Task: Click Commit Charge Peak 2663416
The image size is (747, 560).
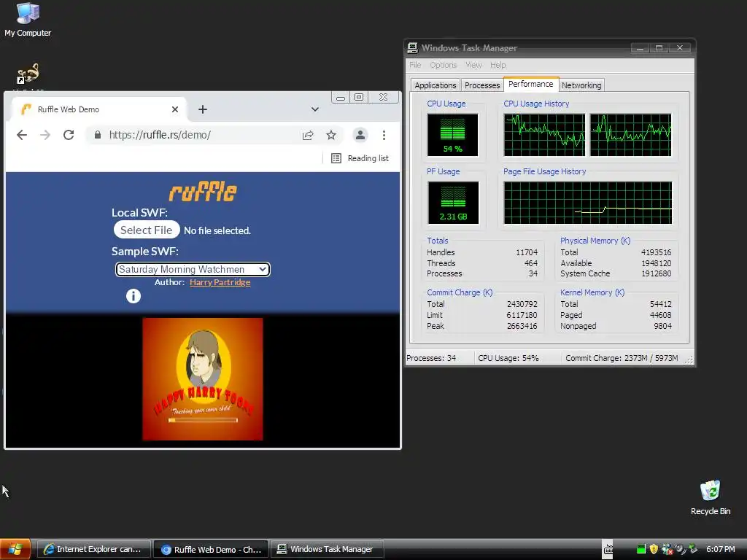Action: 522,326
